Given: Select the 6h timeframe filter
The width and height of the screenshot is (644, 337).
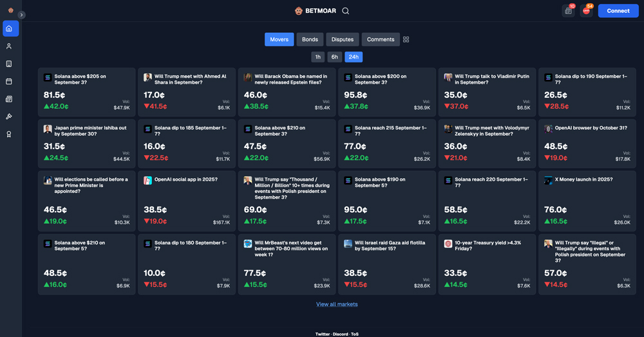Looking at the screenshot, I should [334, 57].
